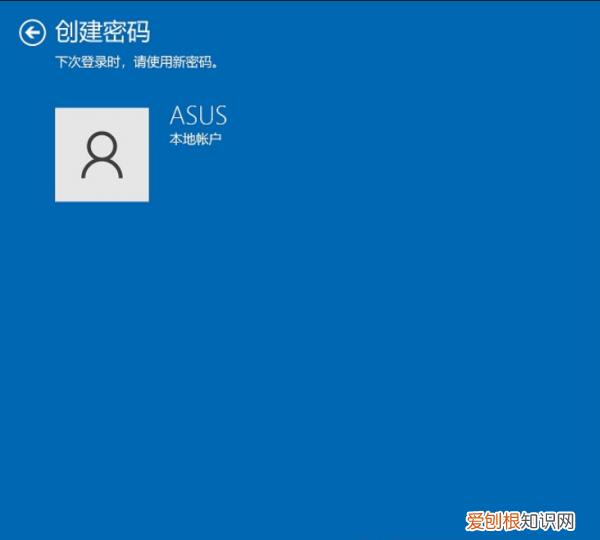Select the ASUS account avatar tile
Viewport: 600px width, 540px height.
coord(102,155)
